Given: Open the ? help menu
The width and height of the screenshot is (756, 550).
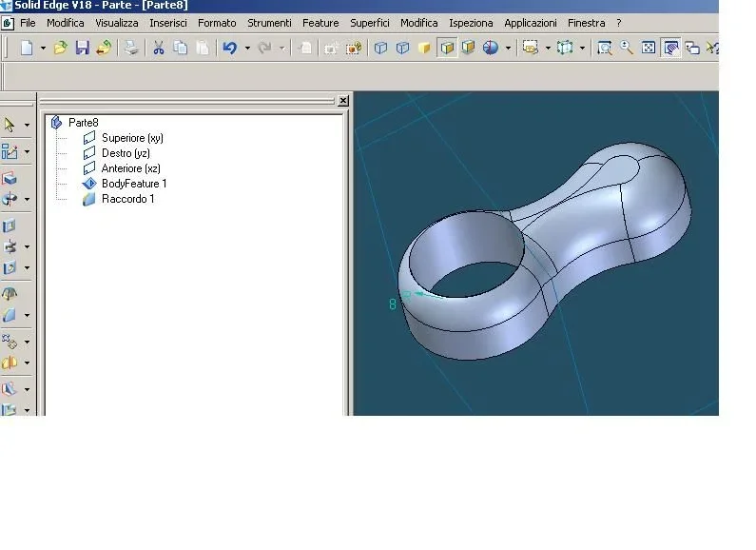Looking at the screenshot, I should click(x=619, y=23).
